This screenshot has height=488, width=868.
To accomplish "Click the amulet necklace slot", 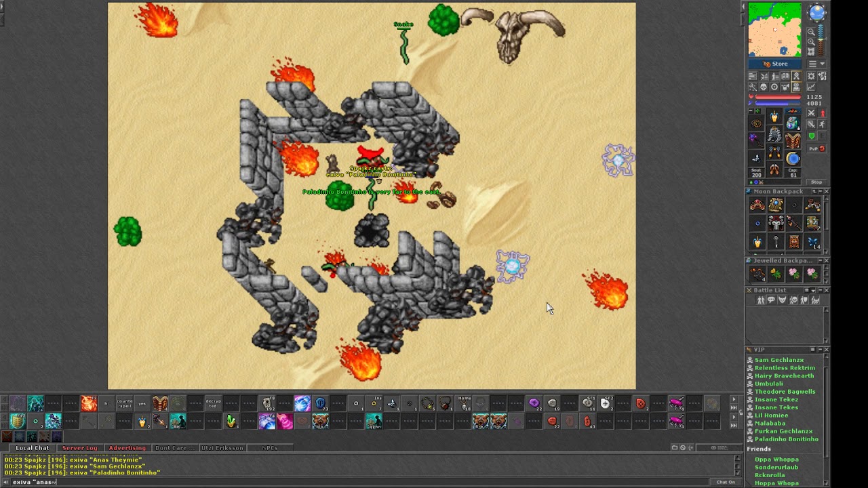I will [757, 123].
